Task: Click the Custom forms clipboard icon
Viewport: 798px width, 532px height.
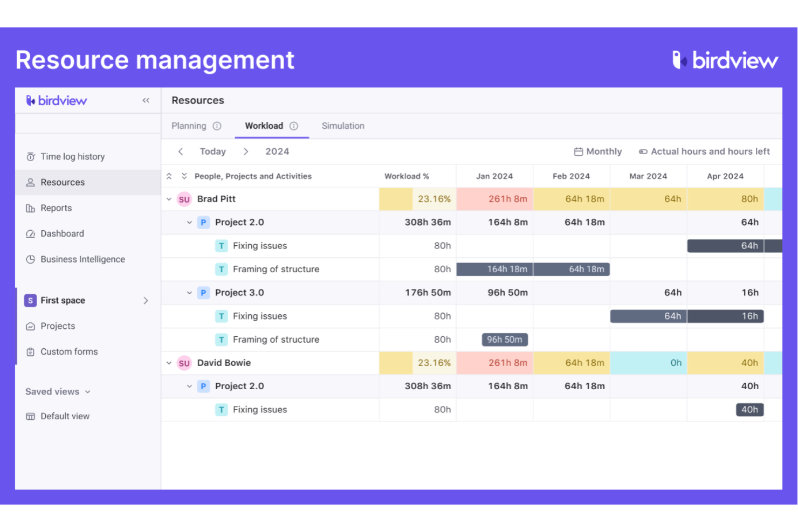Action: pos(31,352)
